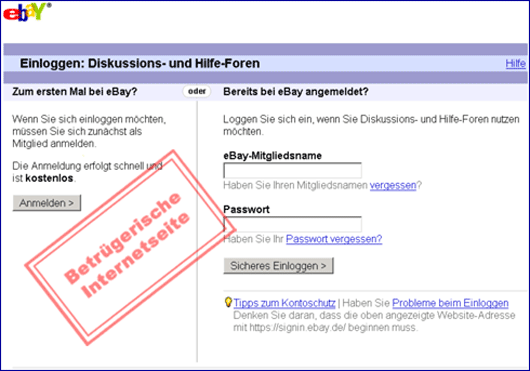Open the Hilfe link
This screenshot has width=530, height=371.
pyautogui.click(x=515, y=64)
